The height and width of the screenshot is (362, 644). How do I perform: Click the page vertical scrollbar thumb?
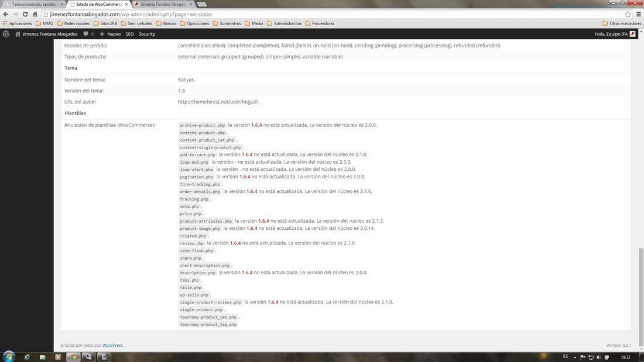640,298
